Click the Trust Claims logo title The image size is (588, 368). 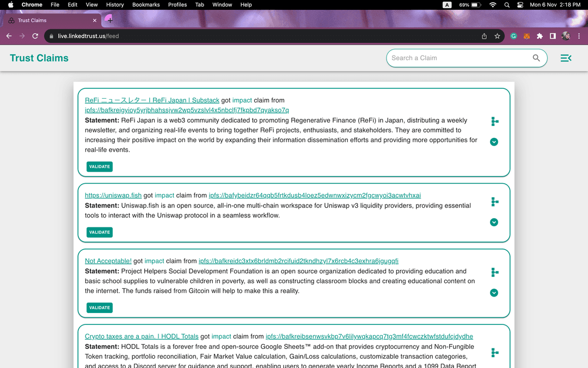point(39,58)
